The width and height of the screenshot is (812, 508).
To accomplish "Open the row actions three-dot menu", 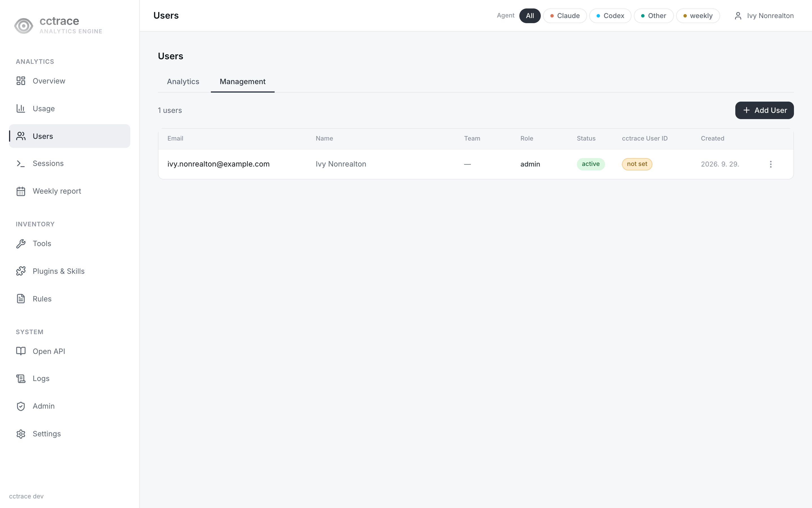I will (771, 164).
